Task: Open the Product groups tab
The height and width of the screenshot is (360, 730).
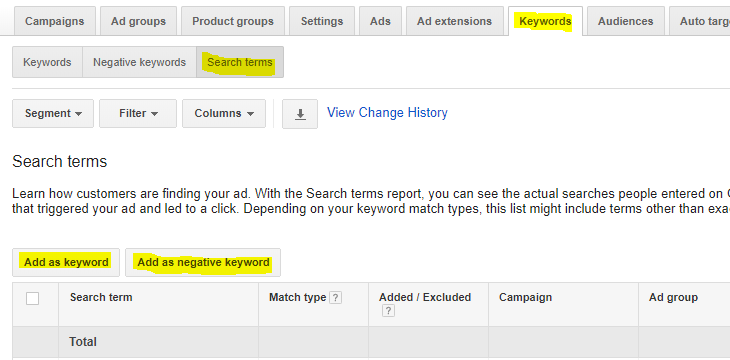Action: [233, 21]
